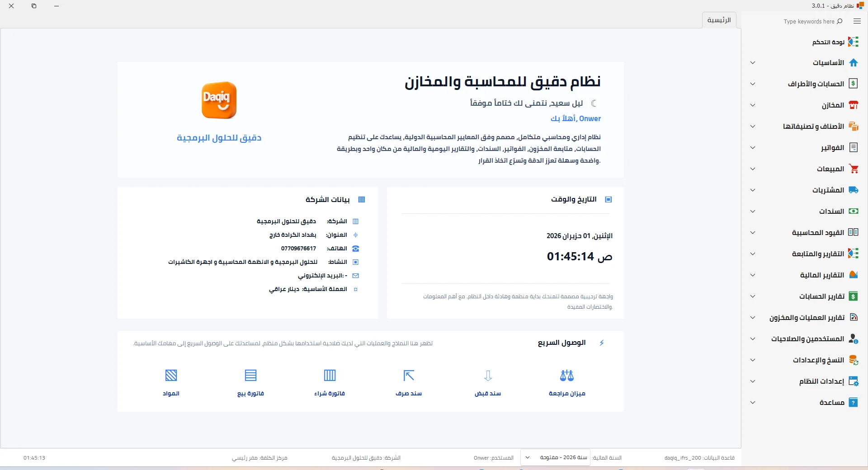Screen dimensions: 868x470
Task: Switch to the الرئيسية tab
Action: [x=719, y=20]
